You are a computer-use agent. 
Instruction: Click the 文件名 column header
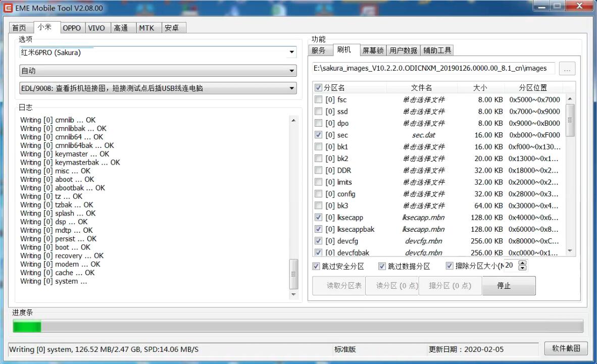tap(421, 87)
